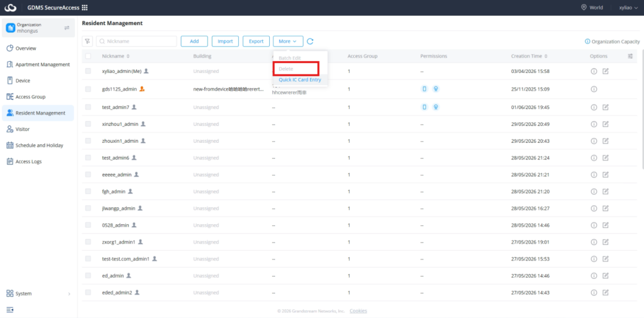Click the phone permission icon in the gds1125_admin row

coord(425,89)
